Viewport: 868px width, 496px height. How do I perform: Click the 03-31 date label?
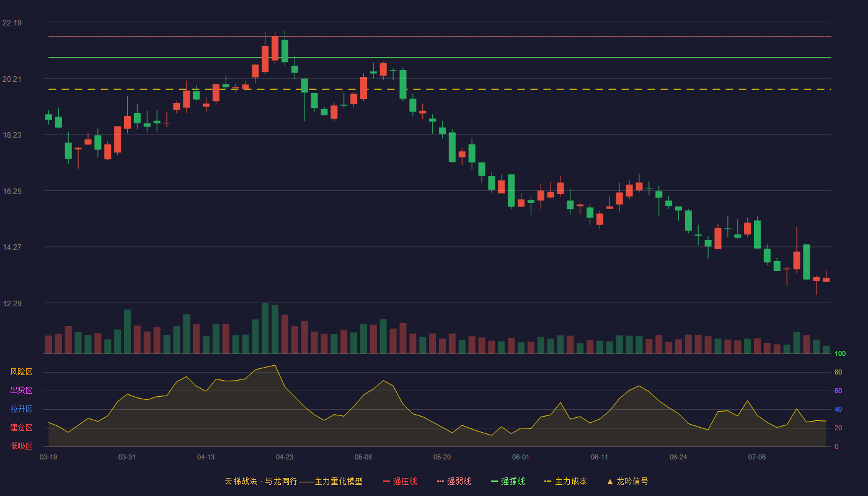127,457
